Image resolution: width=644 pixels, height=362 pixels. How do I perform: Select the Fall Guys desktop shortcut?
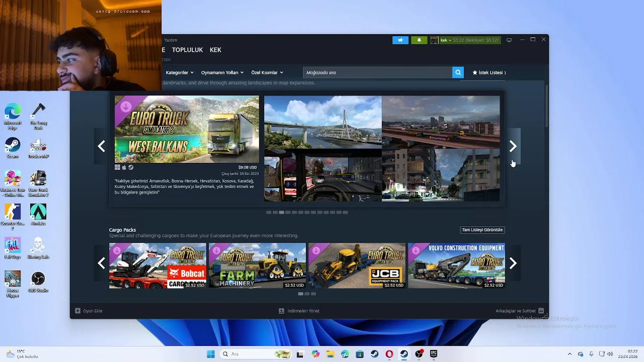pos(13,248)
